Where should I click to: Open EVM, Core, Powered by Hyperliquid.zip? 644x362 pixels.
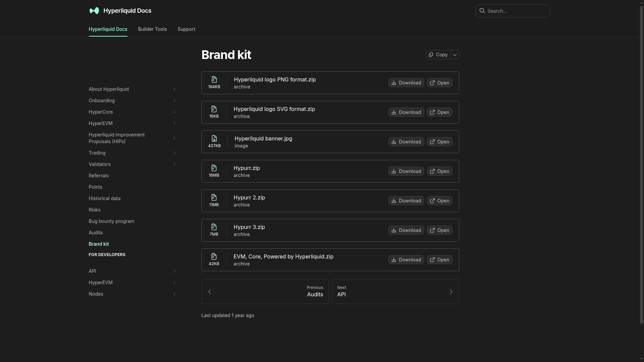(439, 260)
